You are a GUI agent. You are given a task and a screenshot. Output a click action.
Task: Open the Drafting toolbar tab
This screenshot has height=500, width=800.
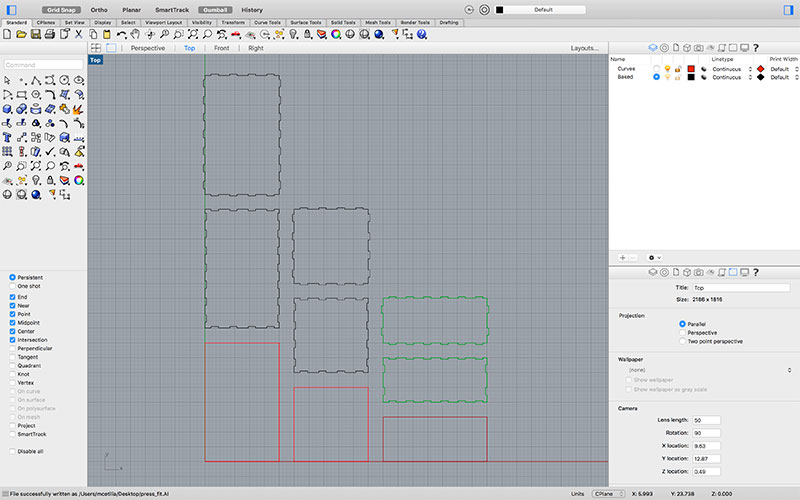449,22
